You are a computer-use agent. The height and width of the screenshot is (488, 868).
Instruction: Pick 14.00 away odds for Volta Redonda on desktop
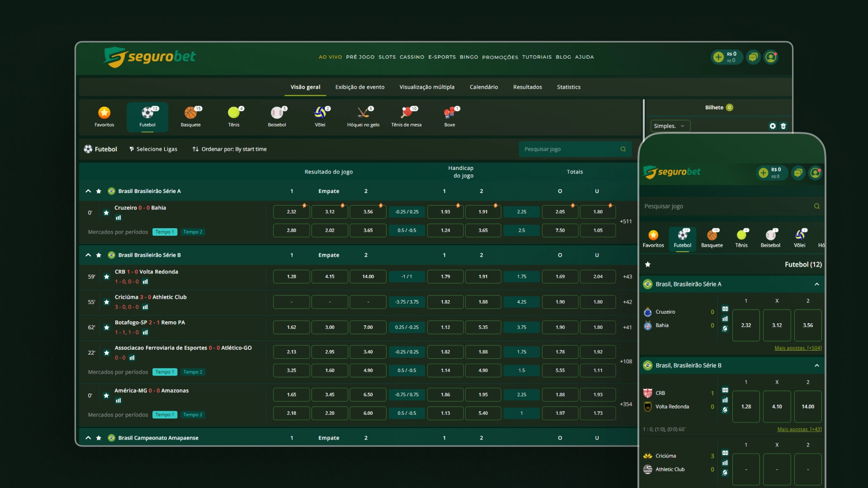click(368, 277)
